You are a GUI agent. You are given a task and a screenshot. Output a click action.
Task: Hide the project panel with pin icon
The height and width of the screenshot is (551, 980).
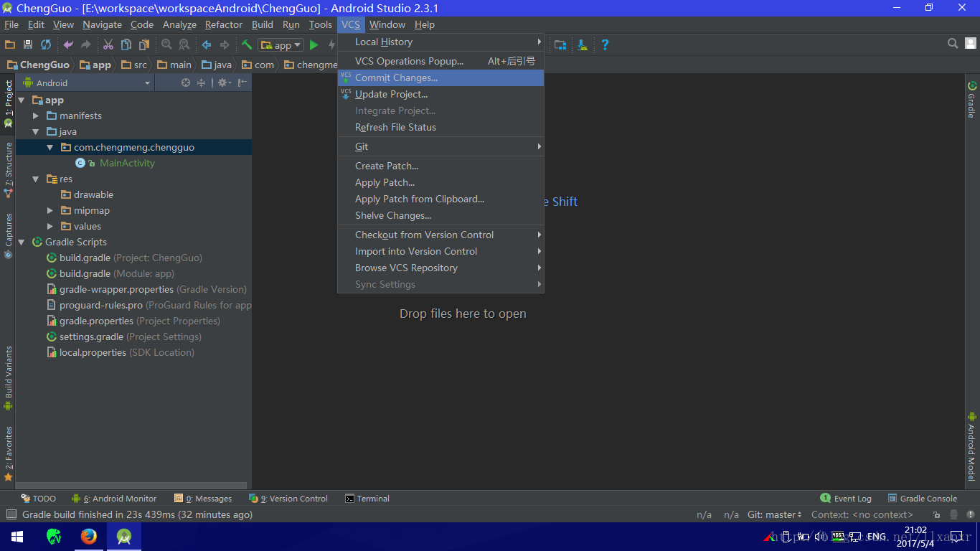242,83
